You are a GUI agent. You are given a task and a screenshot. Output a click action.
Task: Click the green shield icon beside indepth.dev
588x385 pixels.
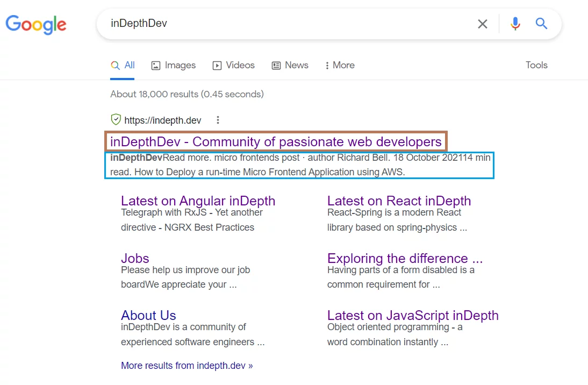coord(116,119)
